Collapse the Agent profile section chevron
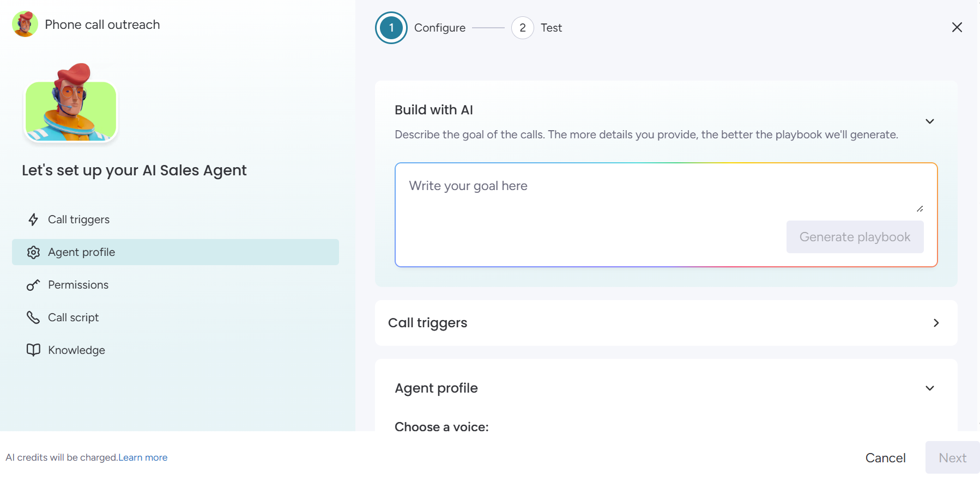Image resolution: width=980 pixels, height=477 pixels. (930, 388)
